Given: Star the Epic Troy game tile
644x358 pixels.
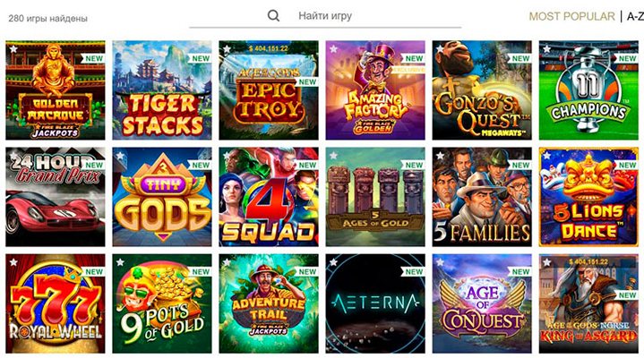Looking at the screenshot, I should coord(227,49).
